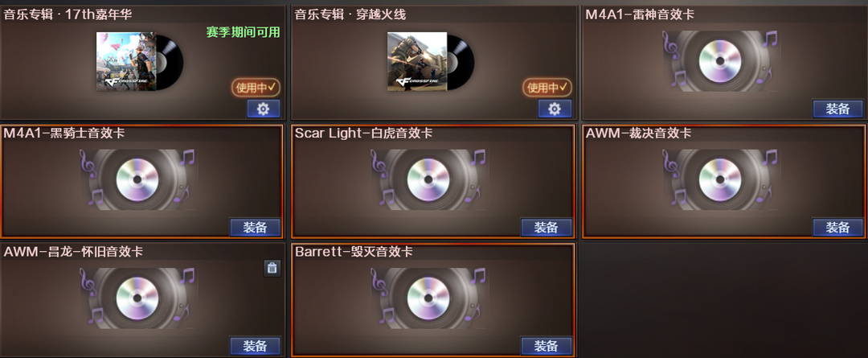Toggle 使用中 status on 穿越火线 album
This screenshot has height=358, width=868.
point(547,87)
